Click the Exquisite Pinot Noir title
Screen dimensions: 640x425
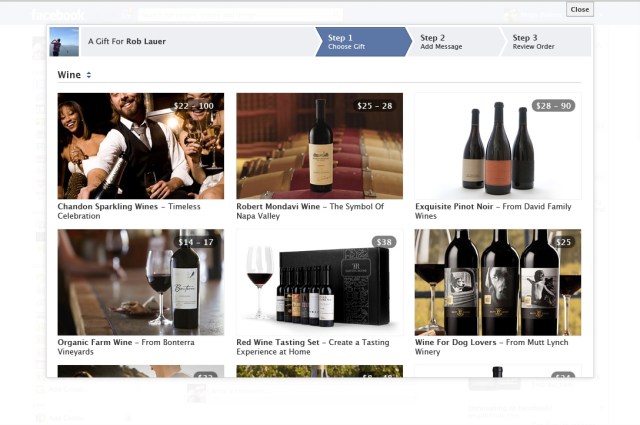[454, 207]
